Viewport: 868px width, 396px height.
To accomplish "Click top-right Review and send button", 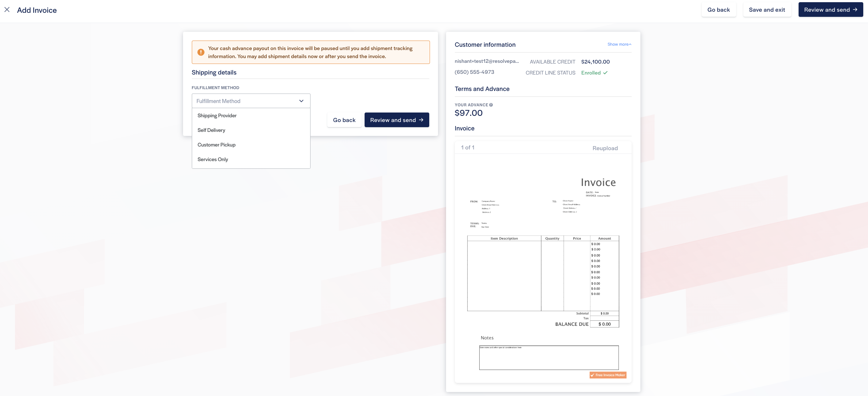I will click(x=830, y=10).
